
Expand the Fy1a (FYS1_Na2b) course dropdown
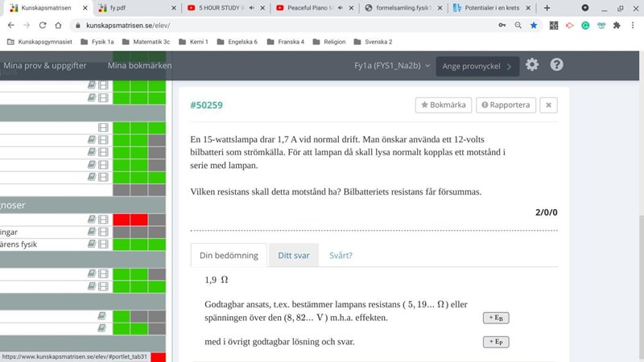392,66
